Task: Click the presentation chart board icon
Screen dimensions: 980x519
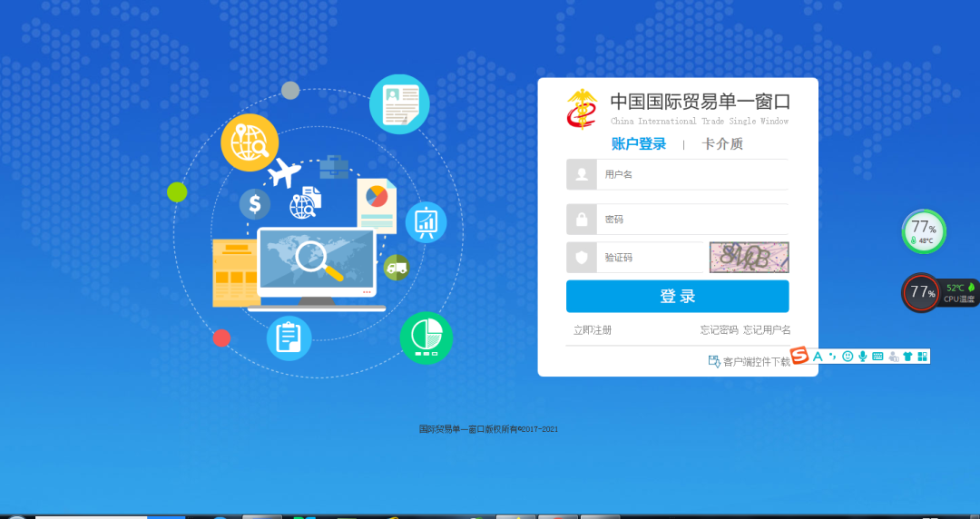Action: click(426, 221)
